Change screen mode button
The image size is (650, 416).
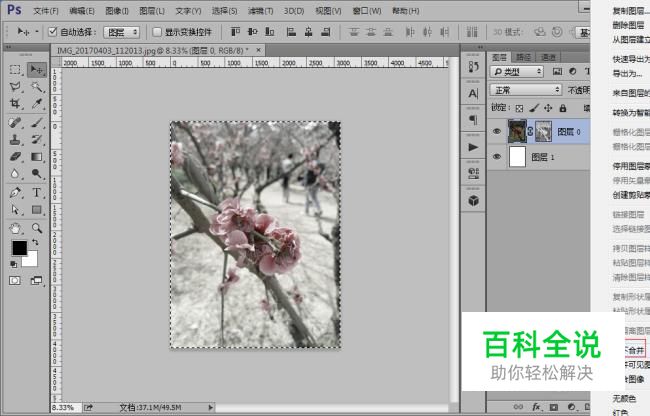36,281
